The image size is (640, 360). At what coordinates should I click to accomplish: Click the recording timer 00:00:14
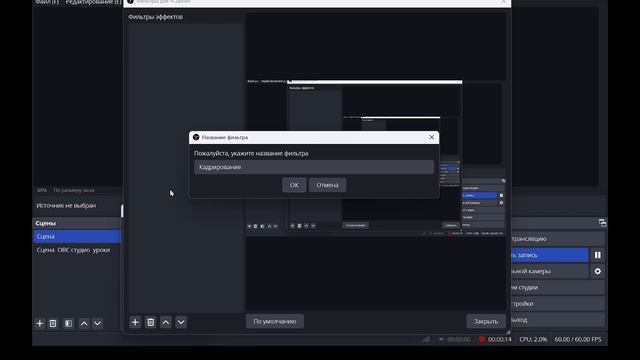click(500, 339)
